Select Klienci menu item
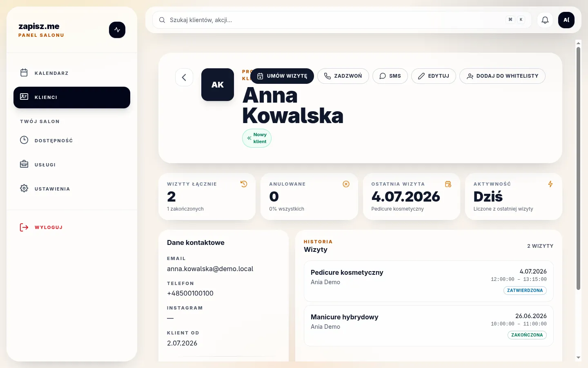 click(72, 97)
